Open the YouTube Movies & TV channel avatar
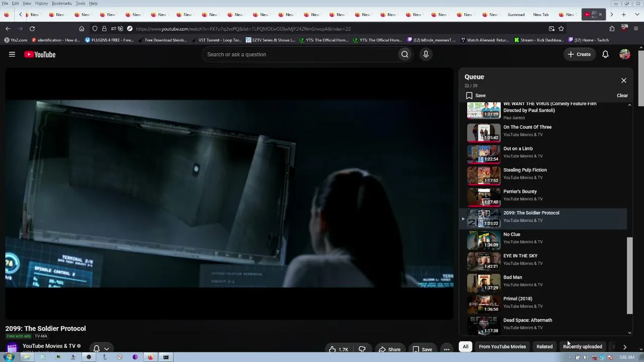The width and height of the screenshot is (644, 362). coord(12,348)
